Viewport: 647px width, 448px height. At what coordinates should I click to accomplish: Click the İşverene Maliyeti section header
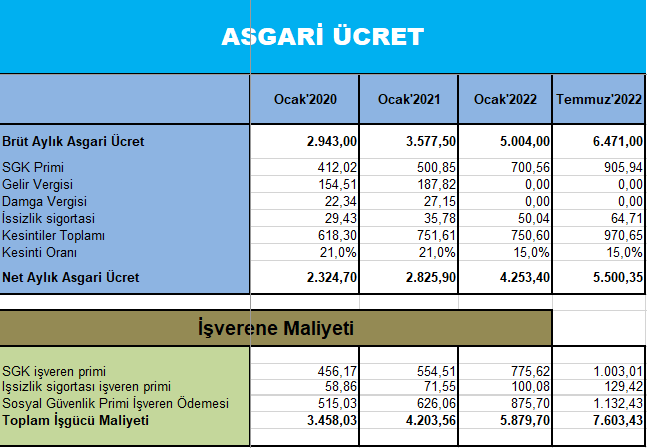tap(276, 328)
